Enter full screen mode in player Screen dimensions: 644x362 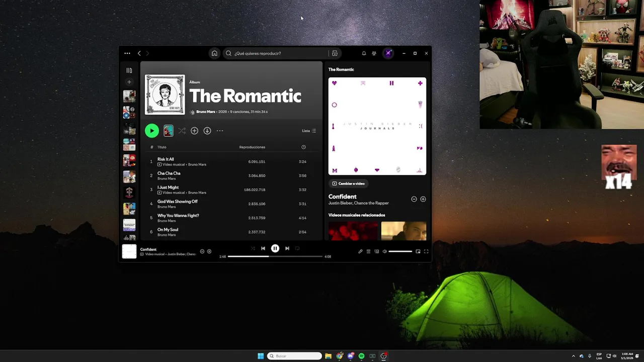426,251
